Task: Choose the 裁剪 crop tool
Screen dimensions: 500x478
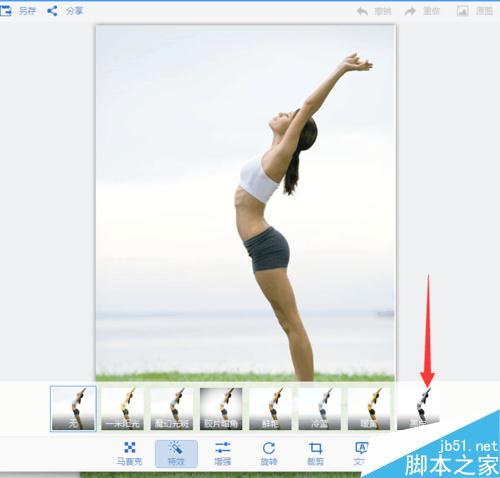Action: coord(315,453)
